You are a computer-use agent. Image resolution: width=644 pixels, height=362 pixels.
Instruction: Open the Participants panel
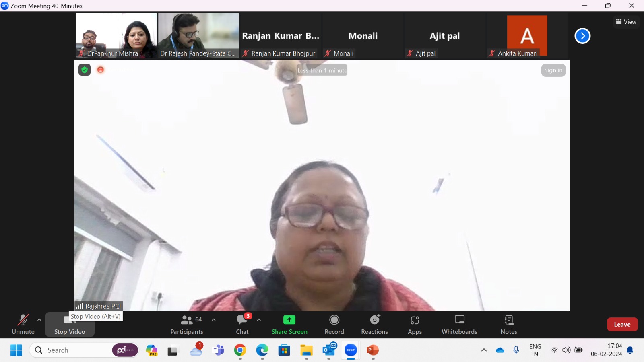tap(187, 325)
